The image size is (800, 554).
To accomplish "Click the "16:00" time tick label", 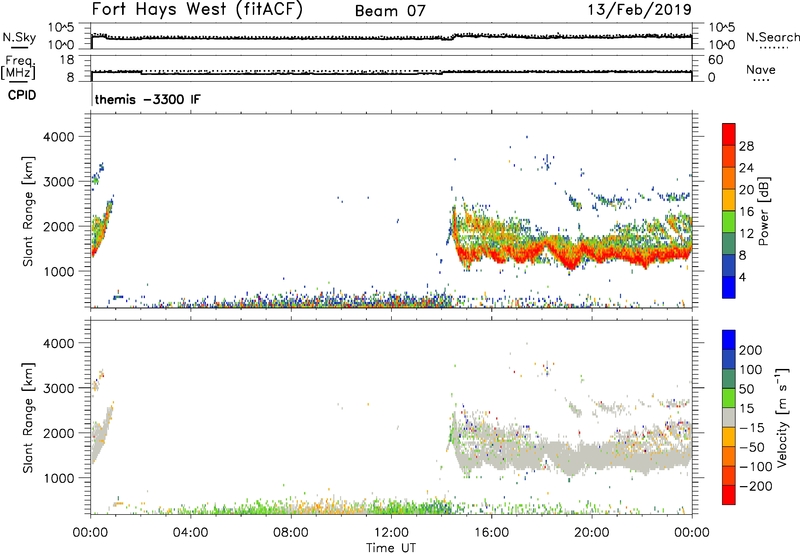I will (x=491, y=533).
